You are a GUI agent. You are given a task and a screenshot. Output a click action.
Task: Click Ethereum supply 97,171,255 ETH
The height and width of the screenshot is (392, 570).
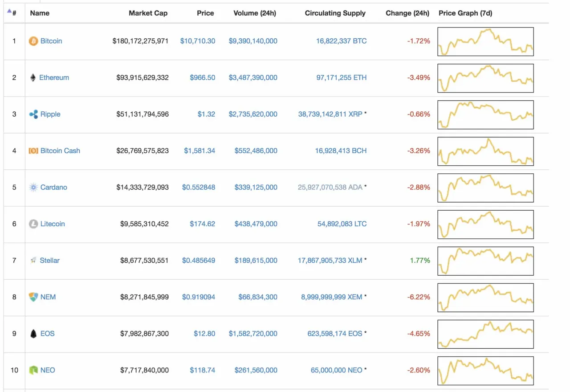coord(342,78)
